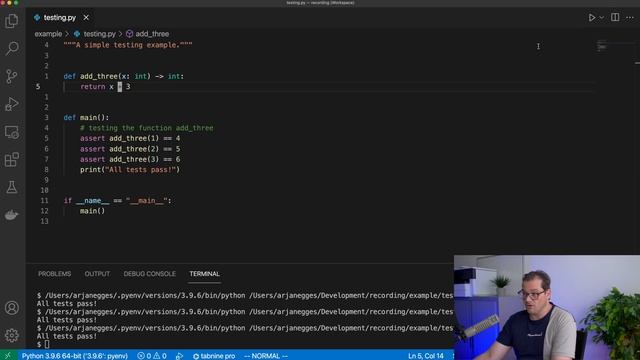Open errors and warnings count

[152, 356]
